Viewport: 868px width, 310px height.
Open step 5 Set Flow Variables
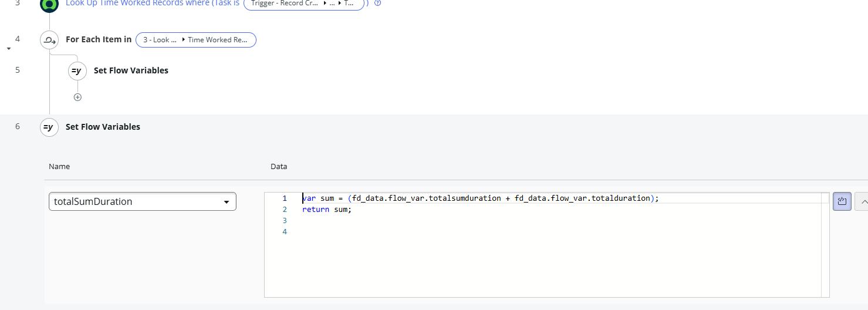pyautogui.click(x=131, y=70)
